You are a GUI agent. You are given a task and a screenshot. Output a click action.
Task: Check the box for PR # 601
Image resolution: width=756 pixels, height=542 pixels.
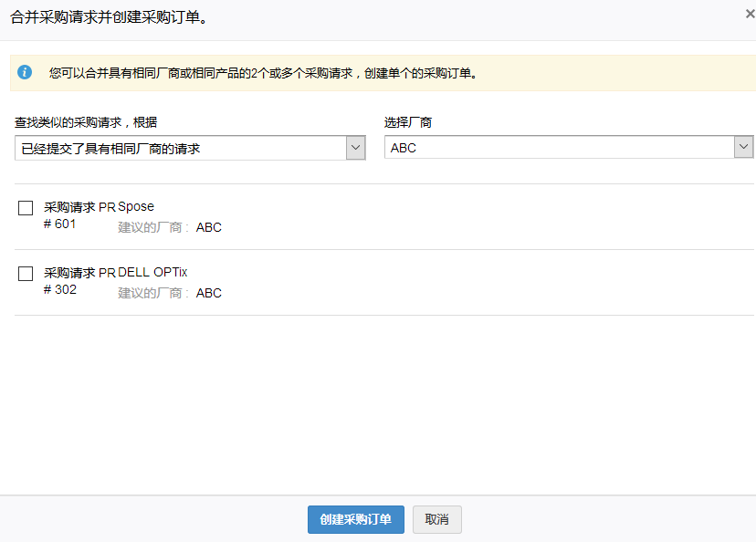(x=26, y=208)
